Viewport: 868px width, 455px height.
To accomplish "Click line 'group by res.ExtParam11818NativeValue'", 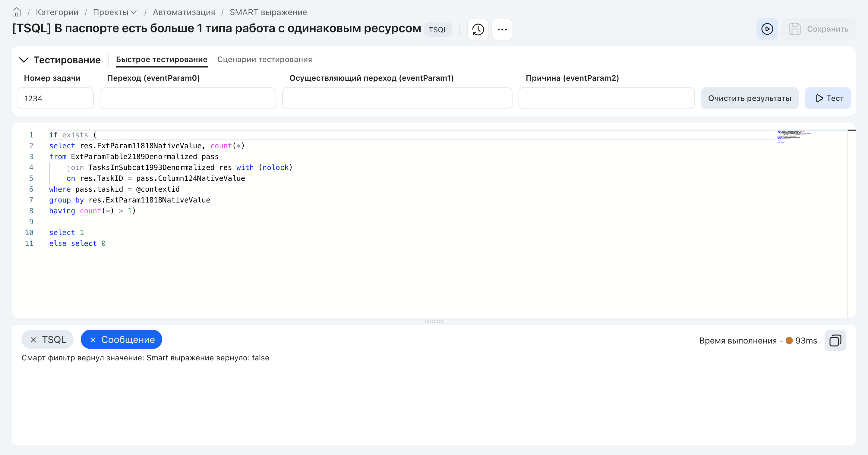I will pos(130,200).
